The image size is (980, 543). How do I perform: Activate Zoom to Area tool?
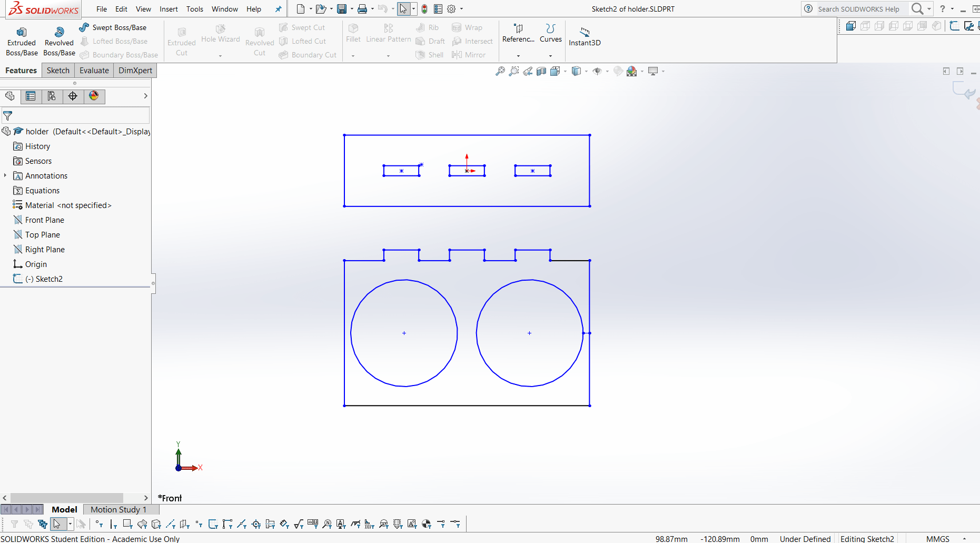click(x=514, y=71)
